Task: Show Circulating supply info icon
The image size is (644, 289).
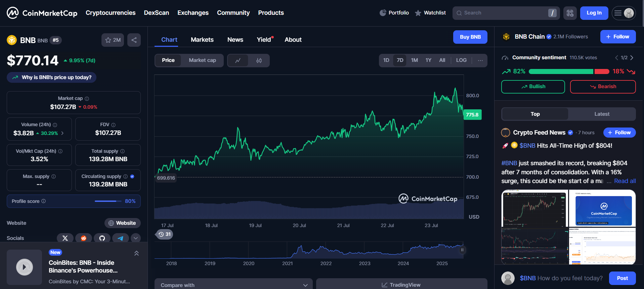Action: coord(126,177)
